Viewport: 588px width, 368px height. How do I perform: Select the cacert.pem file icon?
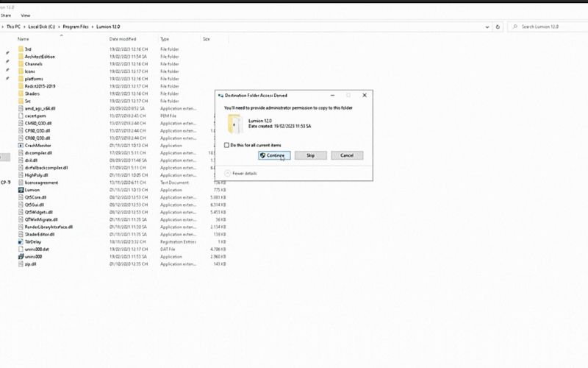click(21, 116)
